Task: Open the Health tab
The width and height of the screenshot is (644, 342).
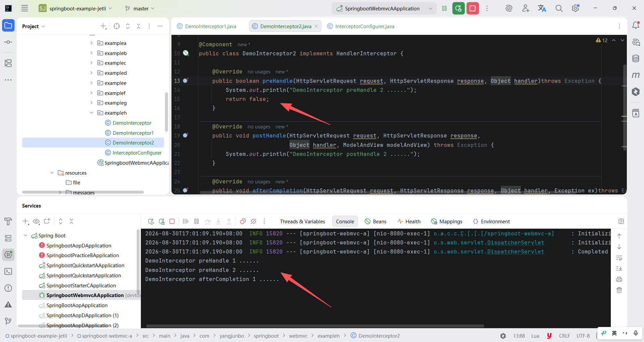Action: coord(409,221)
